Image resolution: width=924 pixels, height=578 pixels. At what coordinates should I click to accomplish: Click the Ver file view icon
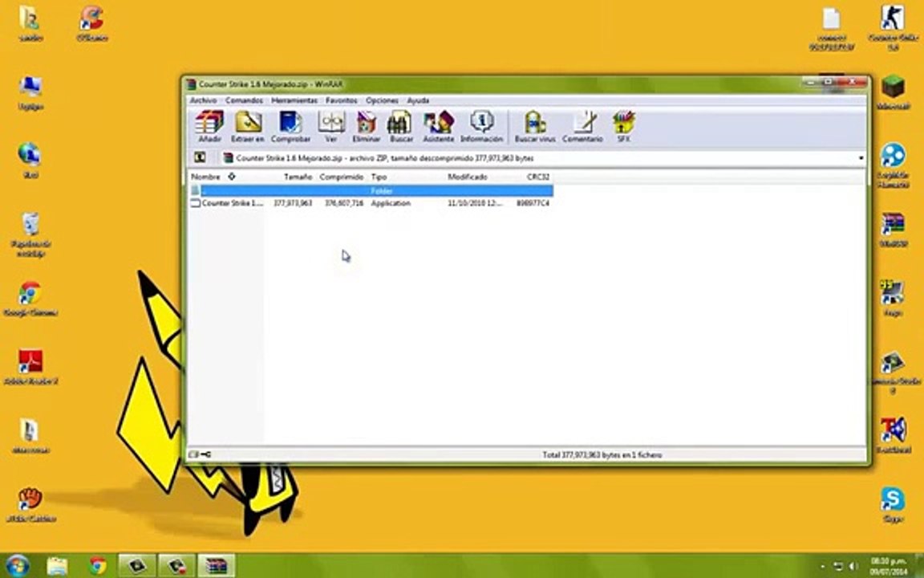click(331, 126)
